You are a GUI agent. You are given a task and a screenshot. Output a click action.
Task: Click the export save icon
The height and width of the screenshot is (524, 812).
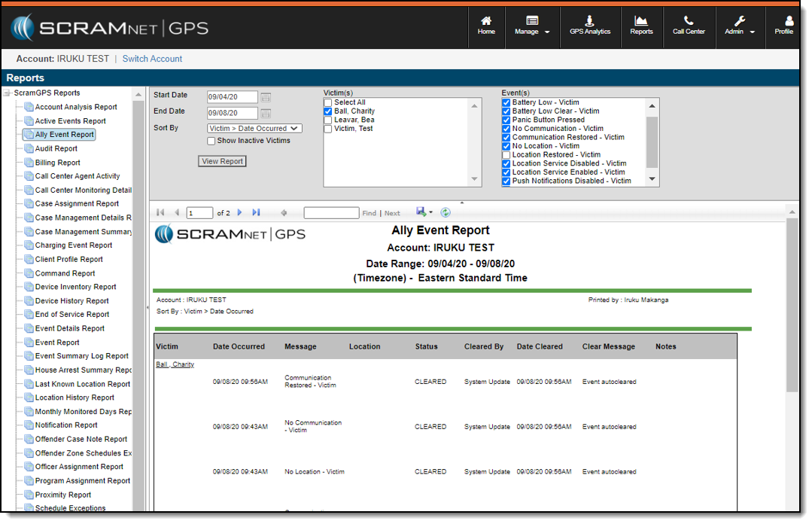[x=420, y=213]
